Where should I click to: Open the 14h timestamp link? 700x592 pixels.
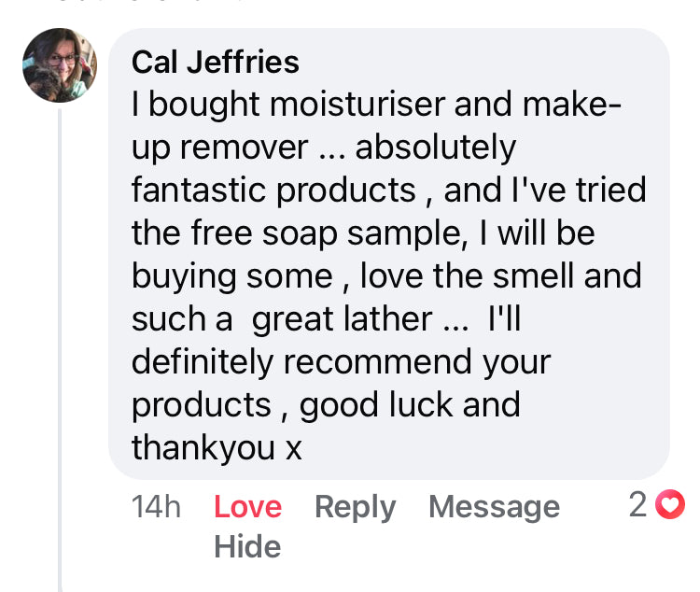(x=156, y=507)
